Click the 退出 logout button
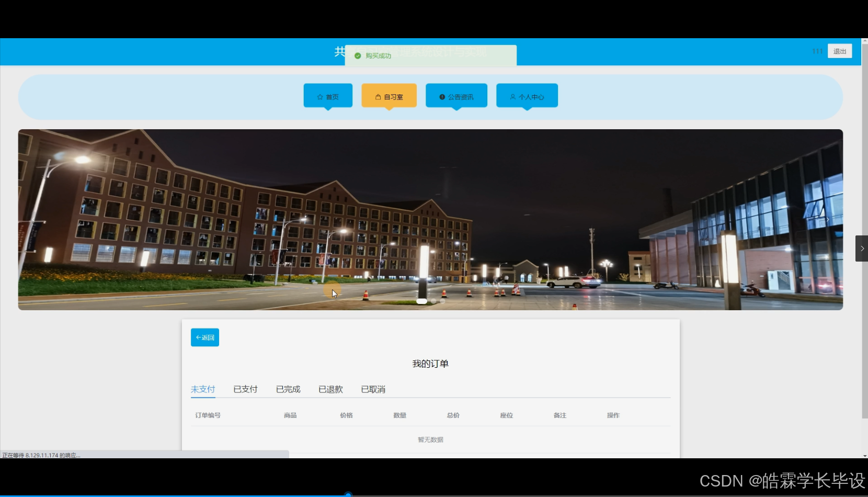Viewport: 868px width, 497px height. click(x=840, y=51)
